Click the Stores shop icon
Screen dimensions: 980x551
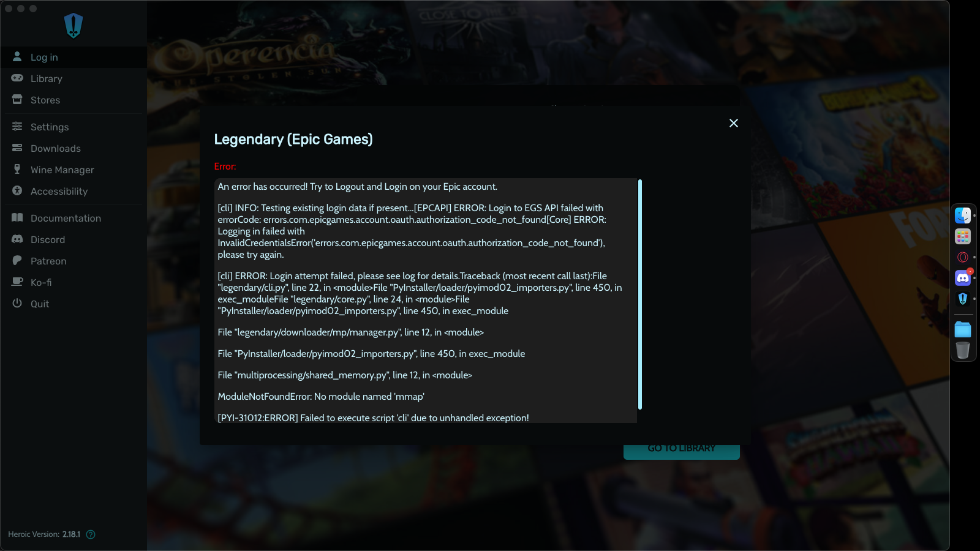17,100
